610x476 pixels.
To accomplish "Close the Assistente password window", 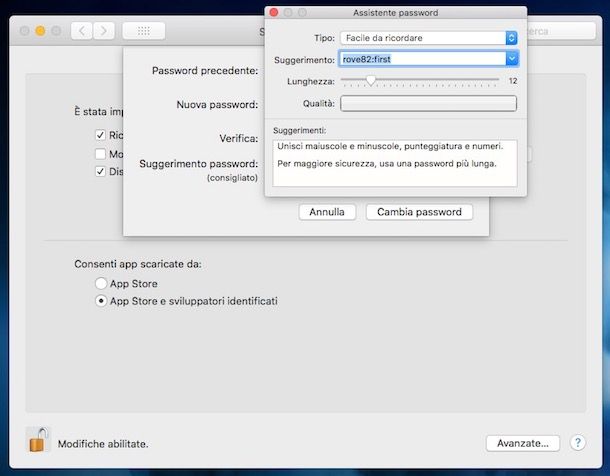I will pyautogui.click(x=274, y=12).
